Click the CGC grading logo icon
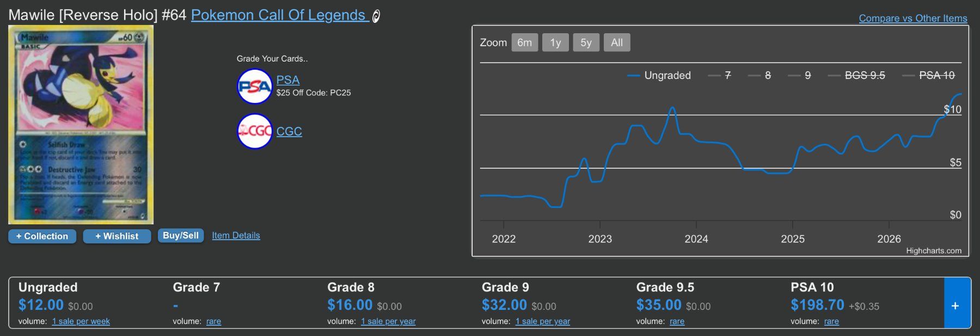980x336 pixels. coord(255,131)
